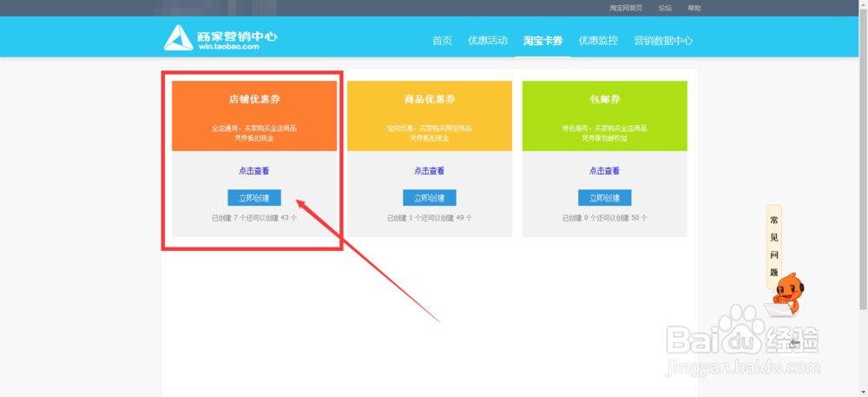Click 立即创建 for 包邮券
This screenshot has height=397, width=868.
[x=604, y=198]
